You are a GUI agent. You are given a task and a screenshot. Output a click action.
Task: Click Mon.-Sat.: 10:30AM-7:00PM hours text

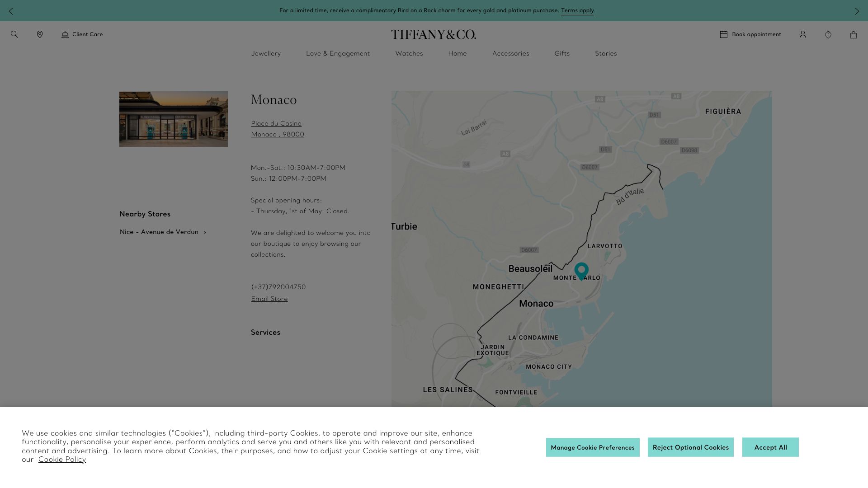click(x=298, y=168)
